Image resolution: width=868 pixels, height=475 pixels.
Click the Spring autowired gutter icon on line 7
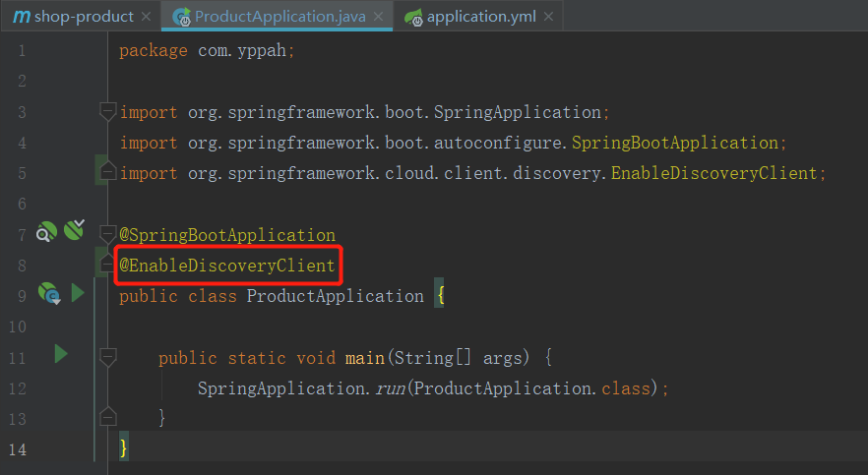tap(74, 229)
